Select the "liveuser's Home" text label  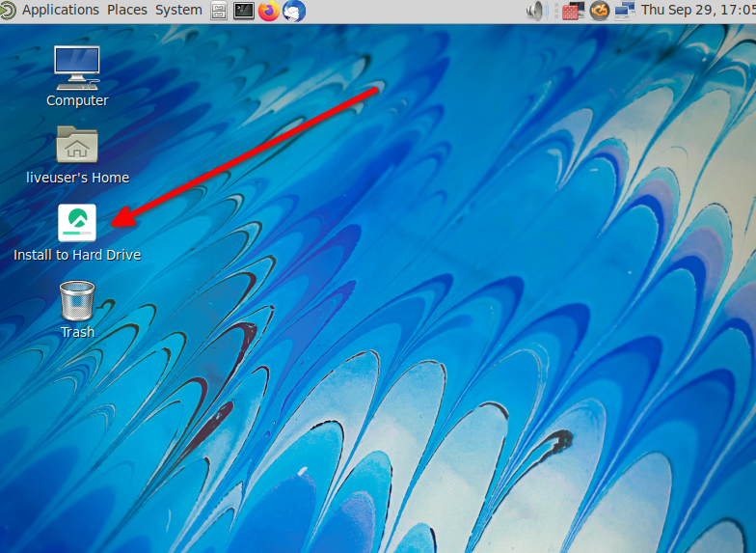[x=77, y=178]
